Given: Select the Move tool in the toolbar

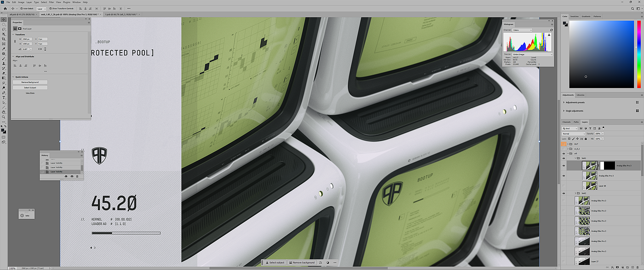Looking at the screenshot, I should [x=4, y=19].
